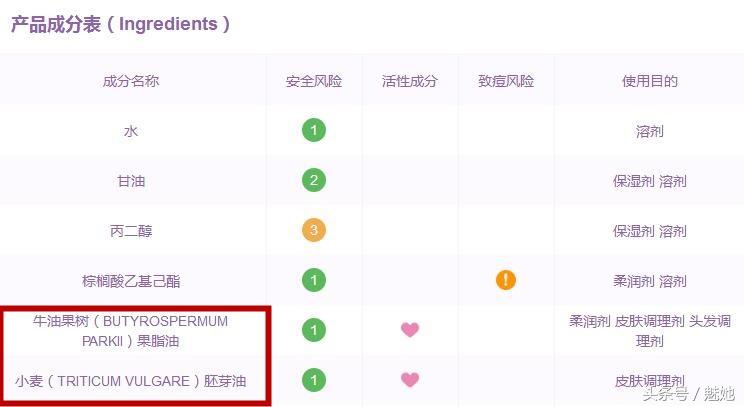Click the green safety badge for 小麦胚芽油
Viewport: 744px width, 407px height.
[314, 380]
